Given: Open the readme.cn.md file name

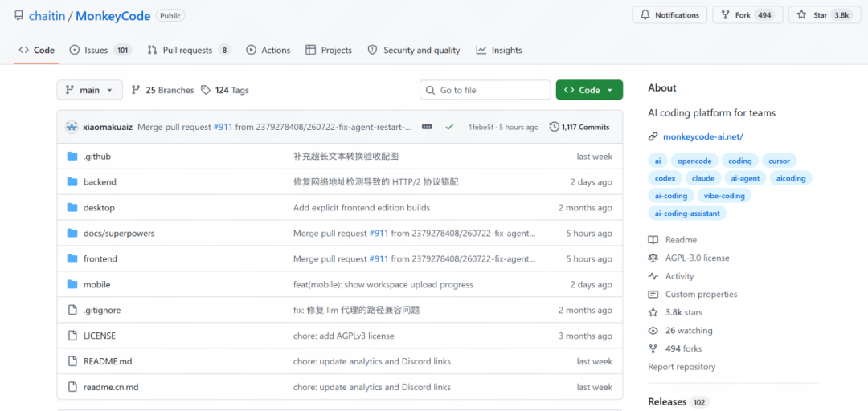Looking at the screenshot, I should click(x=111, y=387).
